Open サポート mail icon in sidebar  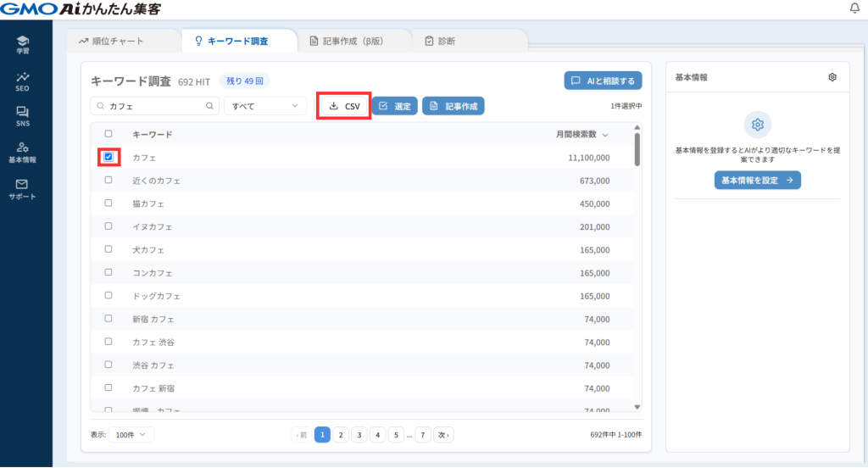[22, 188]
